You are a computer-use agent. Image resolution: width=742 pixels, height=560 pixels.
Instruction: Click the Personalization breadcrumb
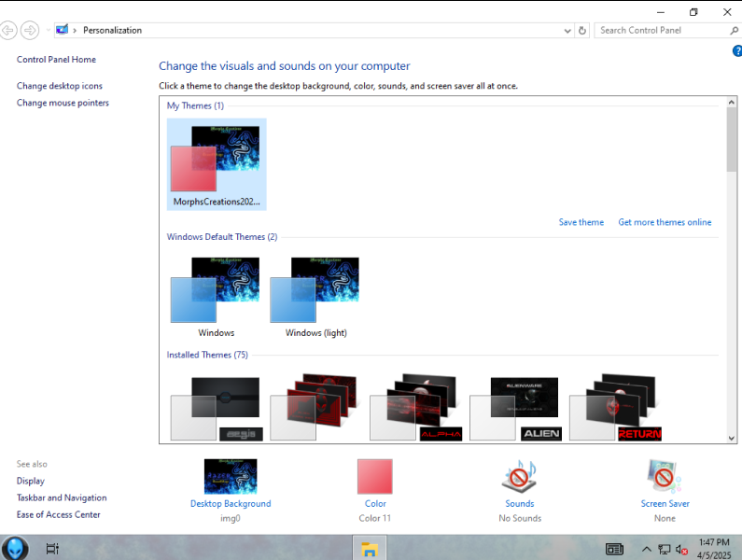click(x=113, y=30)
